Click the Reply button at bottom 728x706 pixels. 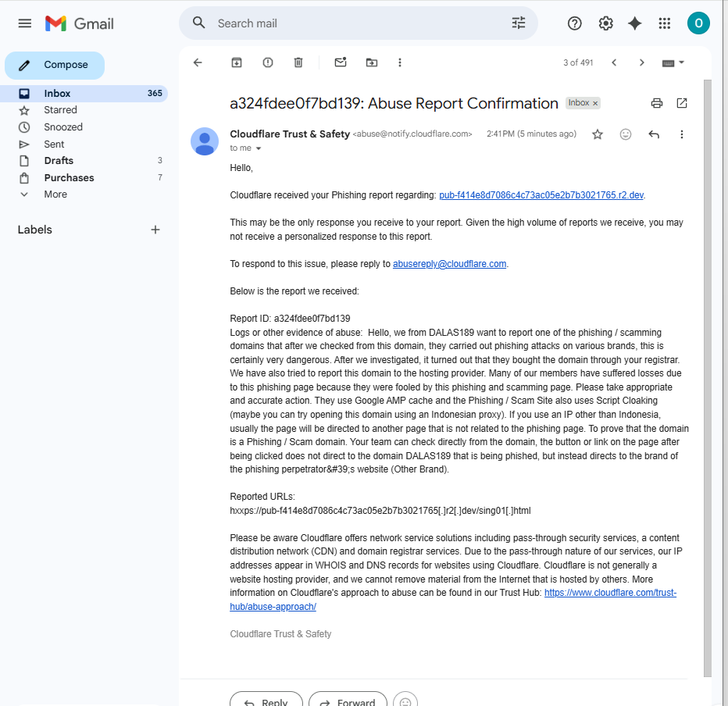[x=266, y=701]
